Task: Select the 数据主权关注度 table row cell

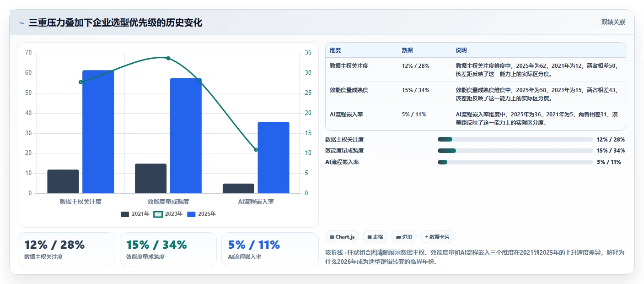Action: 349,66
